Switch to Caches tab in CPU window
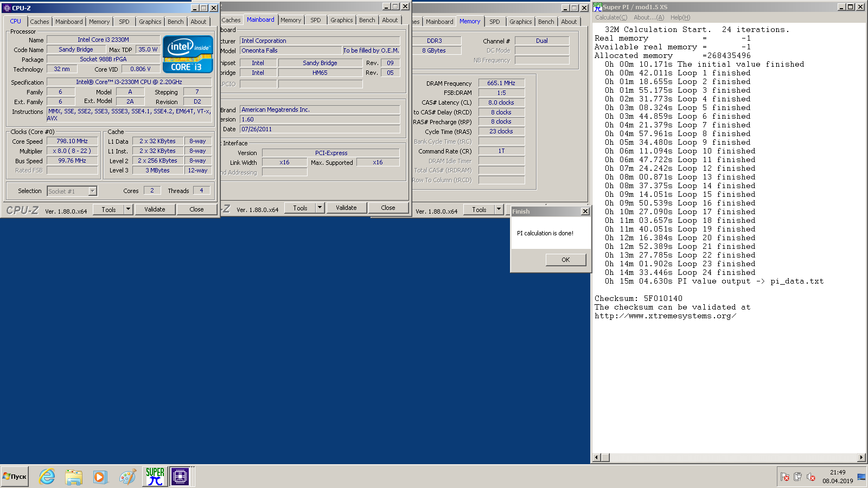The height and width of the screenshot is (488, 868). click(40, 22)
